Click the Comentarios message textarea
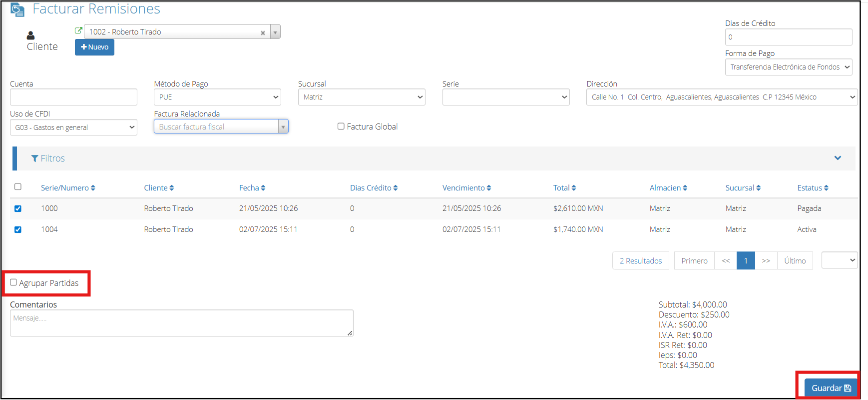The width and height of the screenshot is (868, 400). pos(182,323)
